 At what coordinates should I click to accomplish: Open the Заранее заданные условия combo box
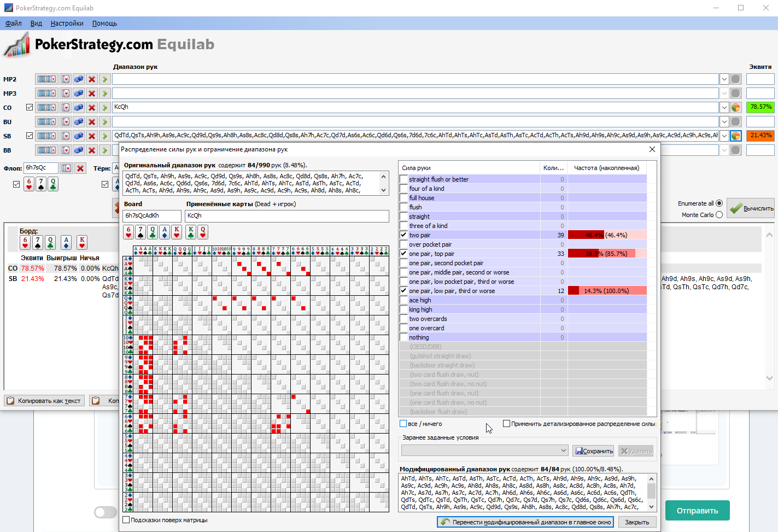pyautogui.click(x=485, y=451)
